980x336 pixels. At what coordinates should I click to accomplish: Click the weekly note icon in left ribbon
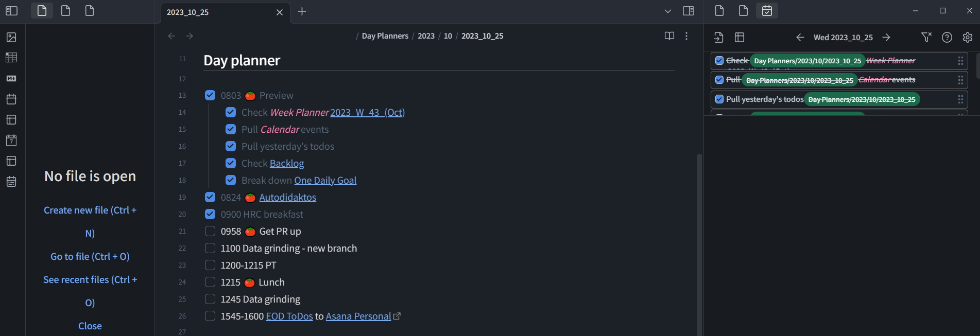(11, 140)
